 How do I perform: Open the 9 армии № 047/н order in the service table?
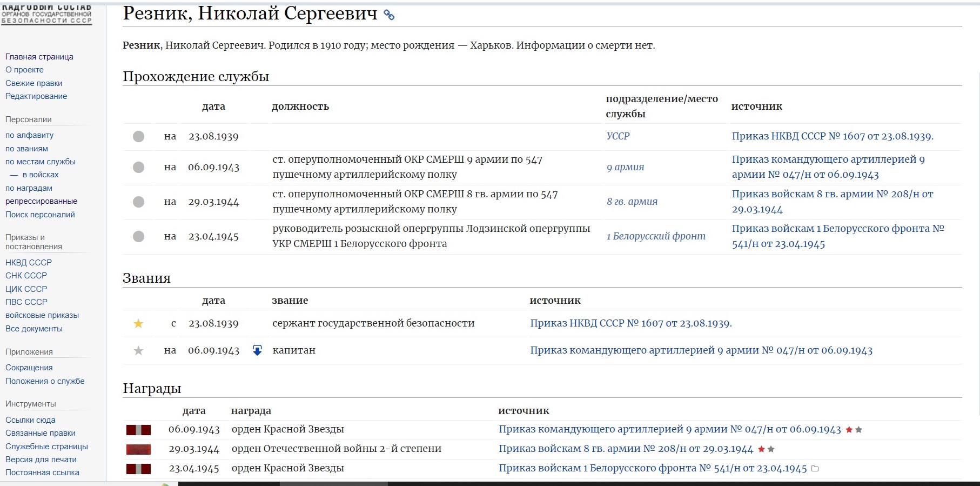pos(828,167)
